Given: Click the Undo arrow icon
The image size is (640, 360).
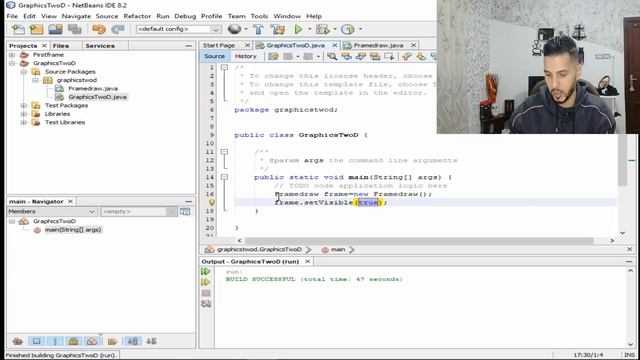Looking at the screenshot, I should pyautogui.click(x=99, y=29).
